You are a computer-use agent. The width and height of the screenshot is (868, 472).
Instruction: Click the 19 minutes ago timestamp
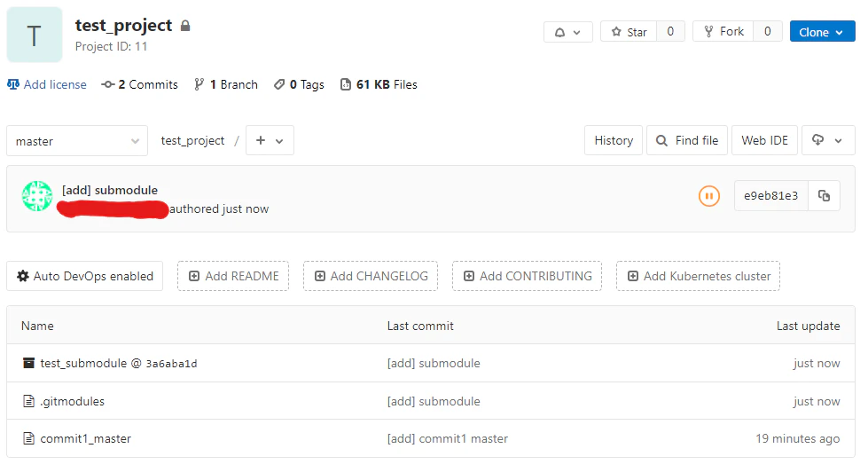pos(798,439)
